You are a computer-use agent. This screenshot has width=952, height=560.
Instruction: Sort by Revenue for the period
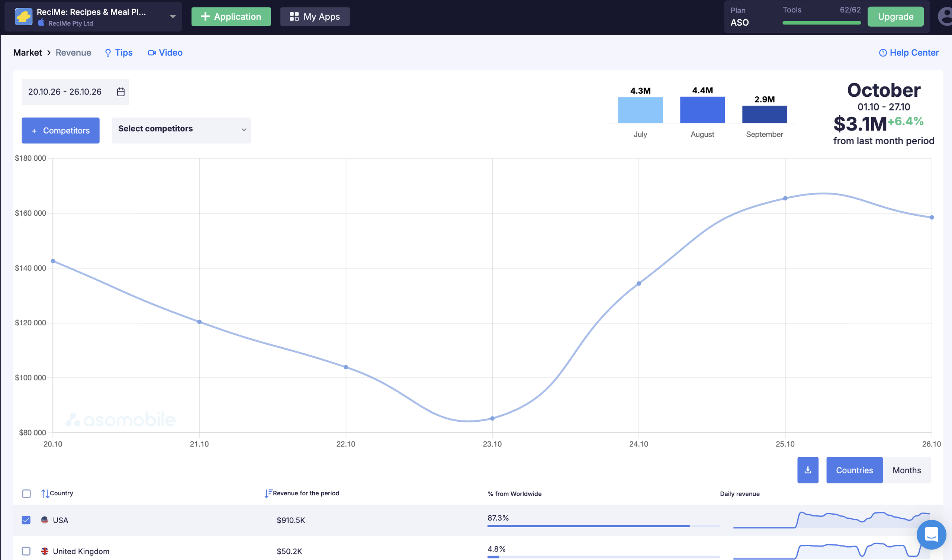[302, 493]
